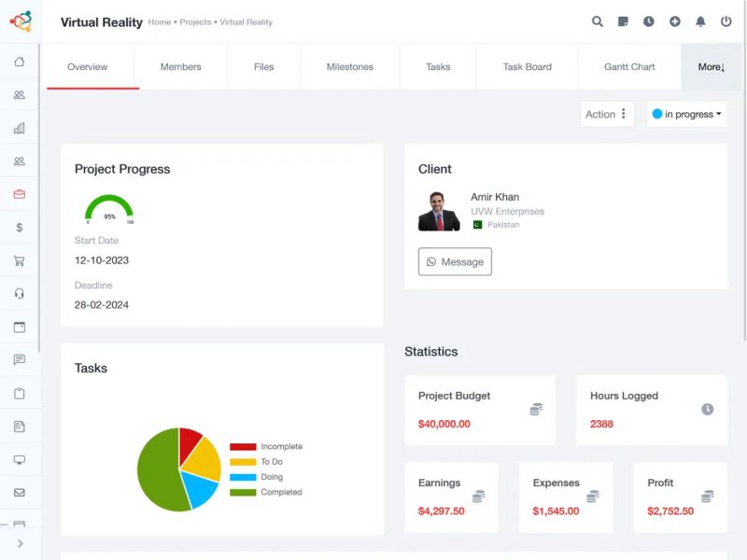Viewport: 747px width, 560px height.
Task: Open the 'in progress' status dropdown
Action: click(686, 114)
